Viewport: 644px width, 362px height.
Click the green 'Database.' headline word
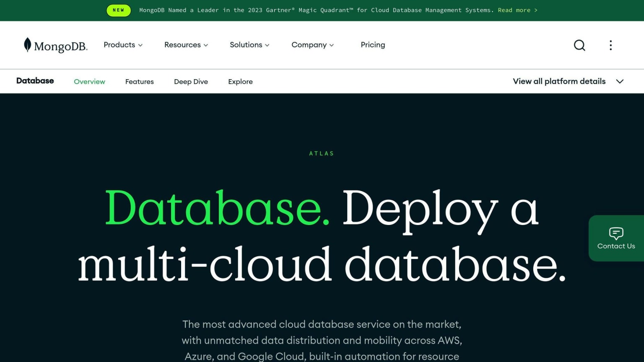pyautogui.click(x=217, y=208)
